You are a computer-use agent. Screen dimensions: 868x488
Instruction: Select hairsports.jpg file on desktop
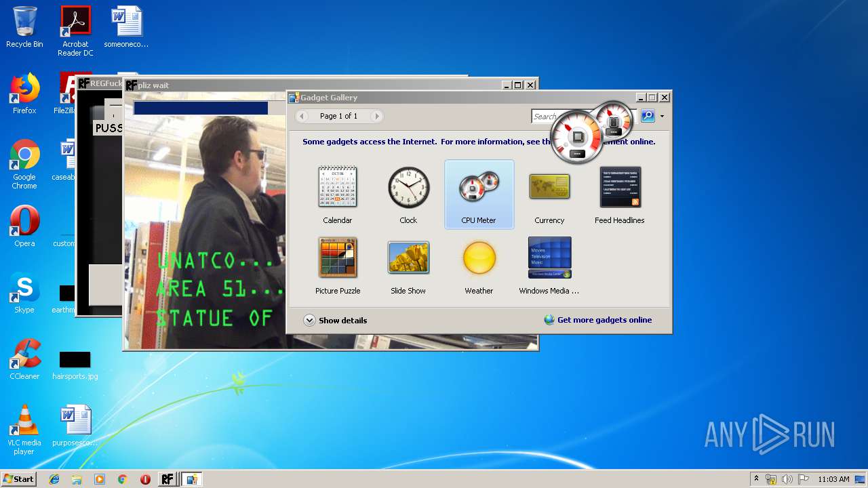pos(75,365)
